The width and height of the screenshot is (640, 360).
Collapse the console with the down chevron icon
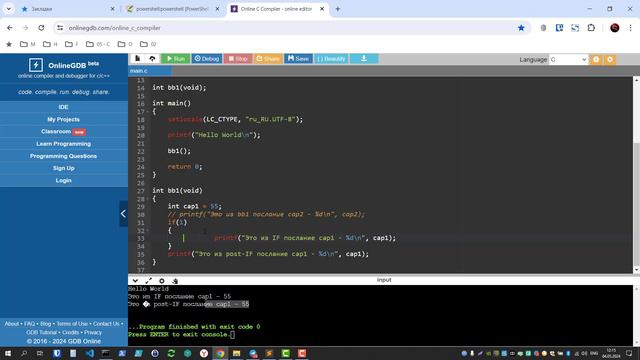coord(135,281)
